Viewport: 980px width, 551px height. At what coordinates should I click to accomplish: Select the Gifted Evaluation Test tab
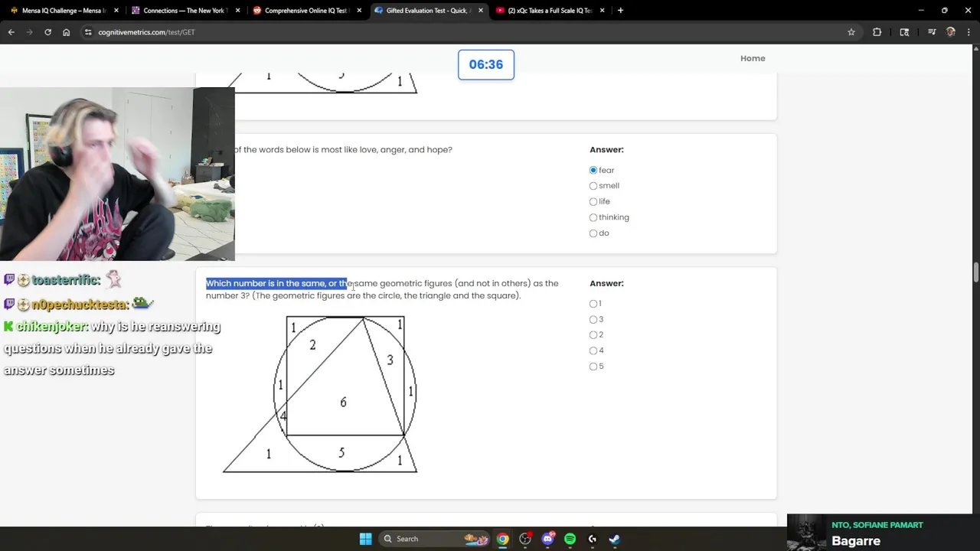point(427,11)
